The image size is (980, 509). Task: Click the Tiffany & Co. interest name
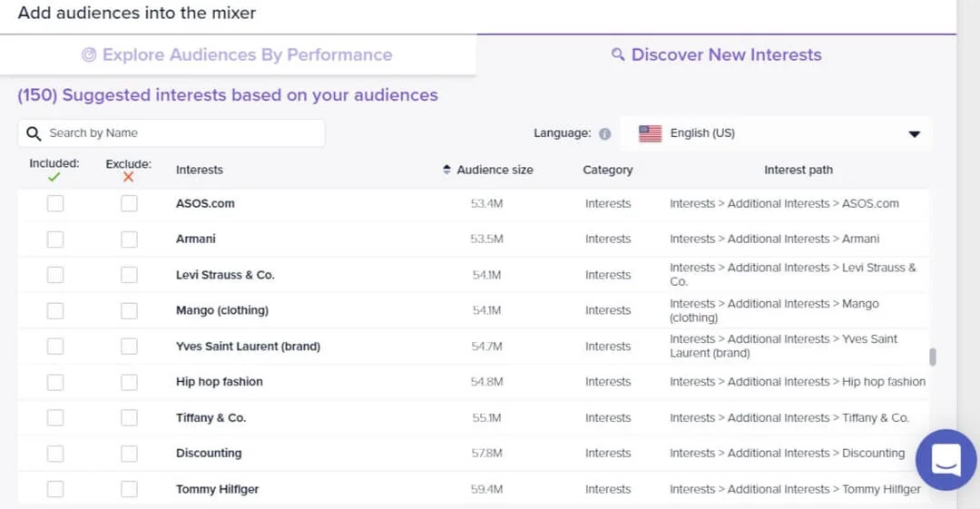pyautogui.click(x=211, y=417)
